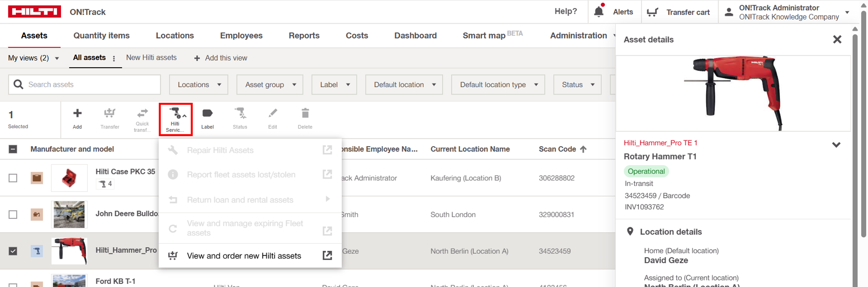This screenshot has width=868, height=287.
Task: Click the Hilti_Hammer_Pro row thumbnail
Action: pos(69,251)
